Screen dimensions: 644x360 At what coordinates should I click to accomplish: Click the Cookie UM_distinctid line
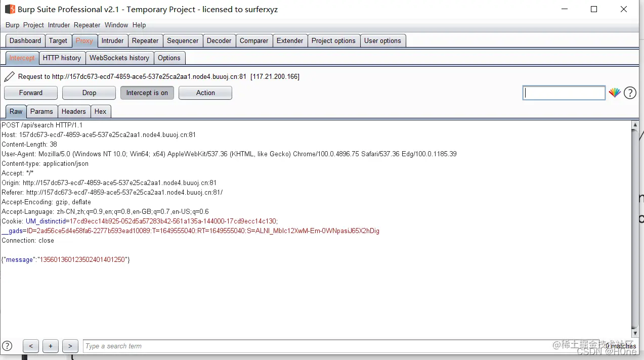pyautogui.click(x=140, y=221)
